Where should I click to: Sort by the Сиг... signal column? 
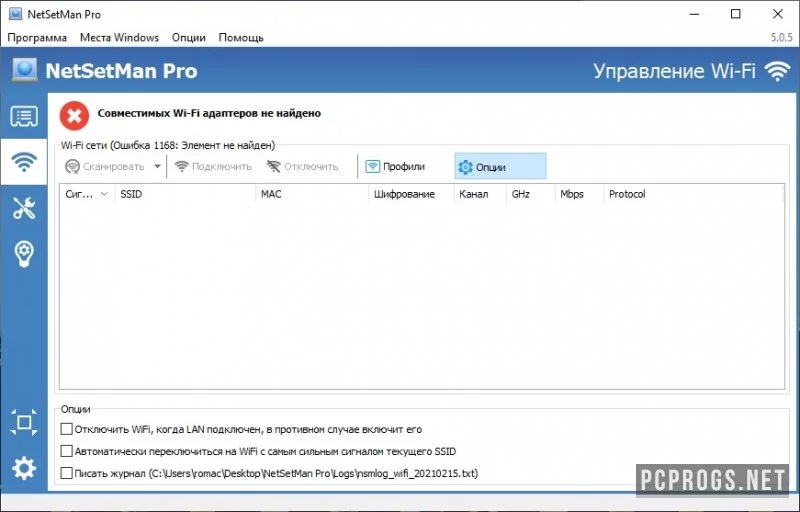click(x=87, y=194)
